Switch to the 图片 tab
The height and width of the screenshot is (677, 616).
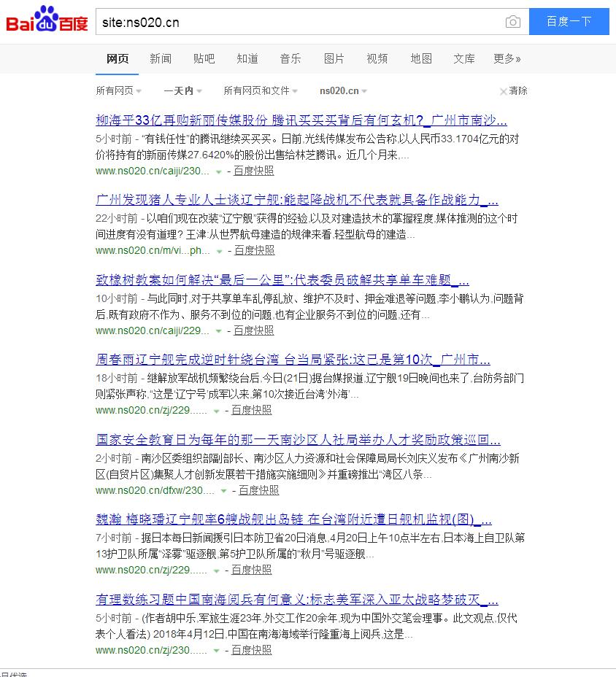click(334, 58)
